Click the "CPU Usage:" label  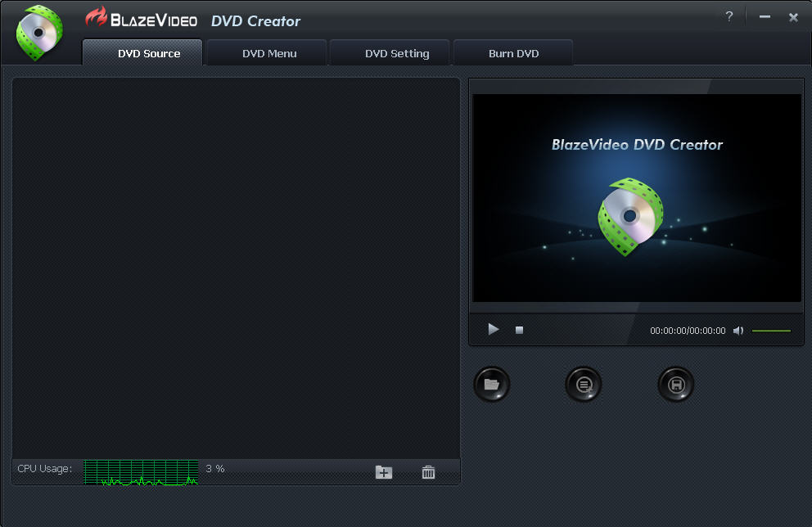click(x=44, y=469)
